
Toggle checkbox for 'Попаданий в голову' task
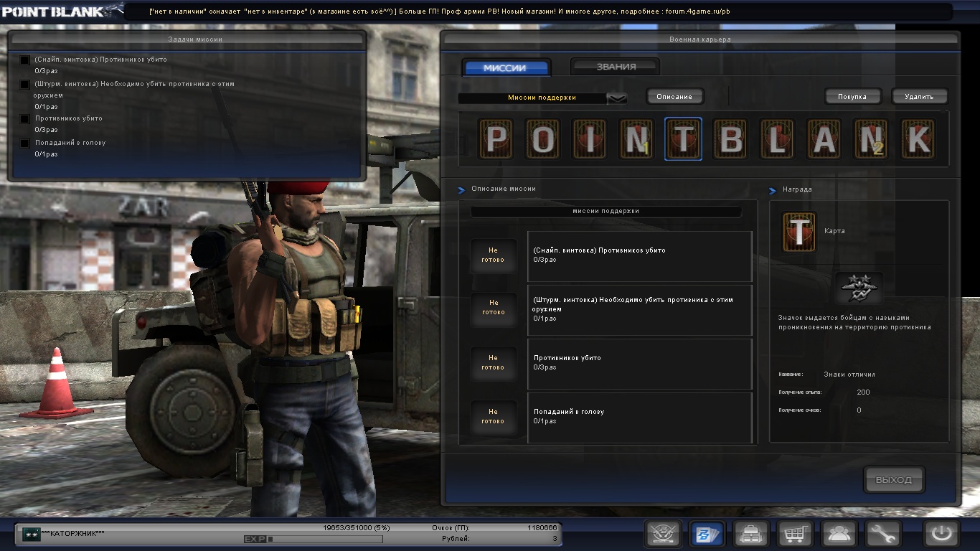(x=25, y=143)
